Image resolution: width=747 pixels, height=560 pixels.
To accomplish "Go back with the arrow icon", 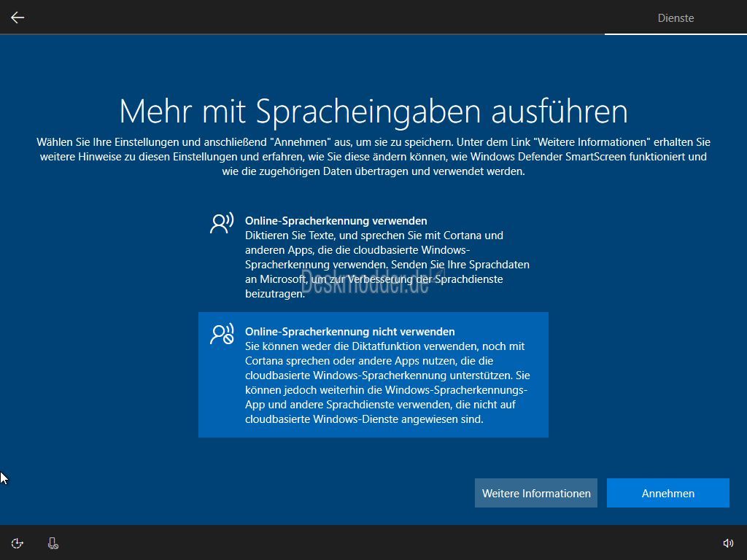I will 18,17.
